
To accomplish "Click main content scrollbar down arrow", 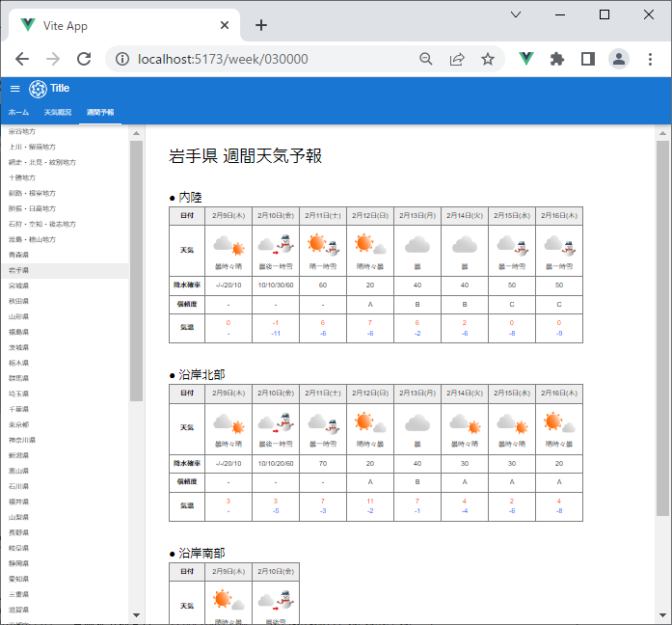I will click(662, 615).
